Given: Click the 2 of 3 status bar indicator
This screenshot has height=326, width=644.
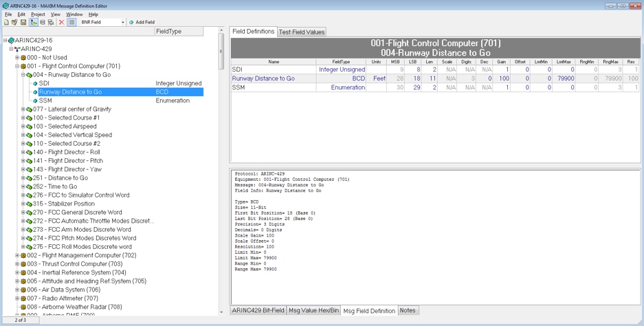Looking at the screenshot, I should [21, 320].
